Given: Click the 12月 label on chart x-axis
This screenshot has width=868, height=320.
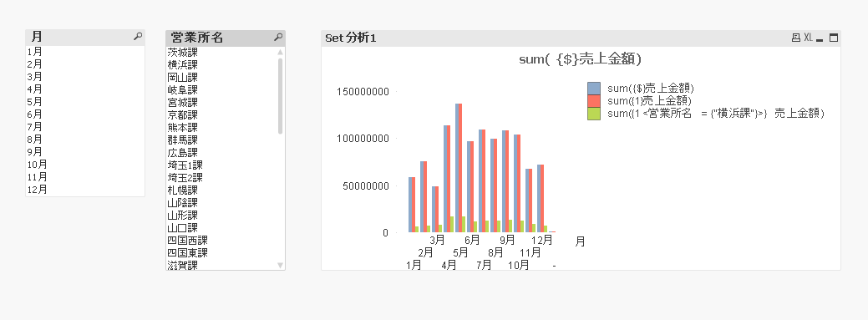Looking at the screenshot, I should (x=542, y=241).
